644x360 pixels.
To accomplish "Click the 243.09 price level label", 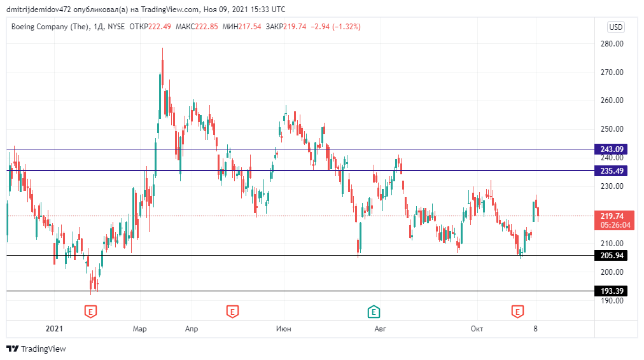I will coord(611,149).
